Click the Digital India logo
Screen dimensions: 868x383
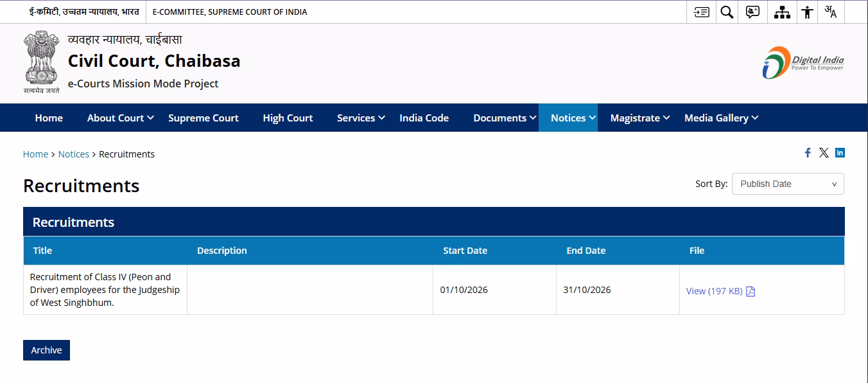pos(803,62)
